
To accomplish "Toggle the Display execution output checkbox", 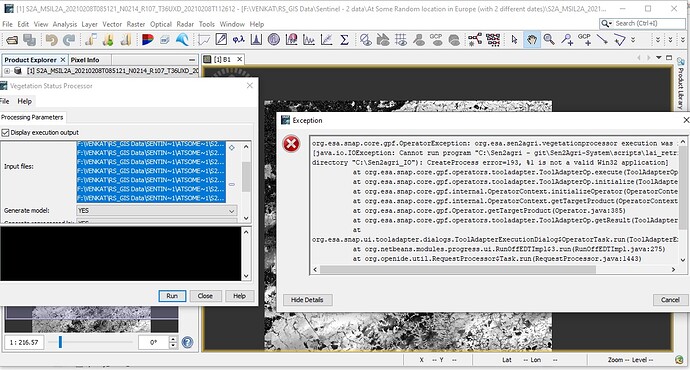I will [5, 132].
